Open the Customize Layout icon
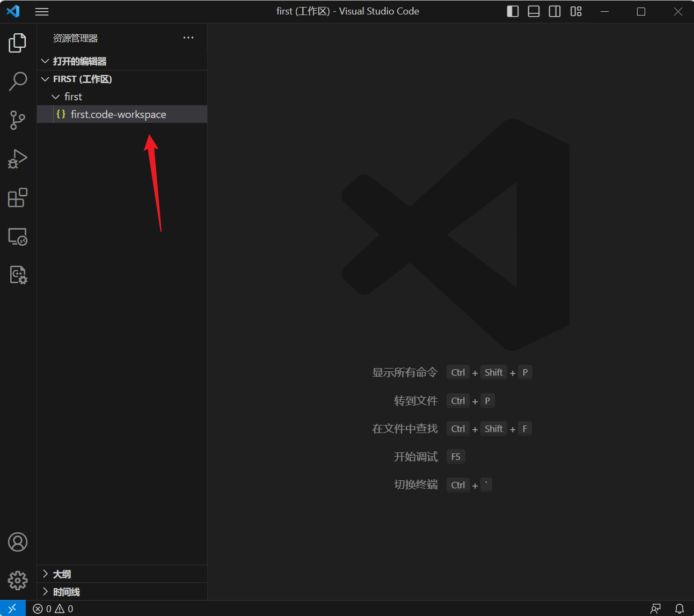 576,11
